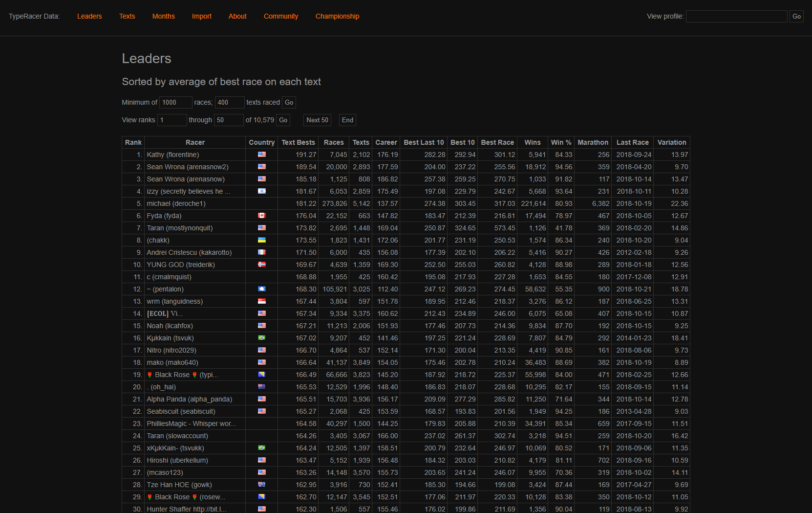
Task: Click the Norwegian flag next to YUNG GOD
Action: 262,264
